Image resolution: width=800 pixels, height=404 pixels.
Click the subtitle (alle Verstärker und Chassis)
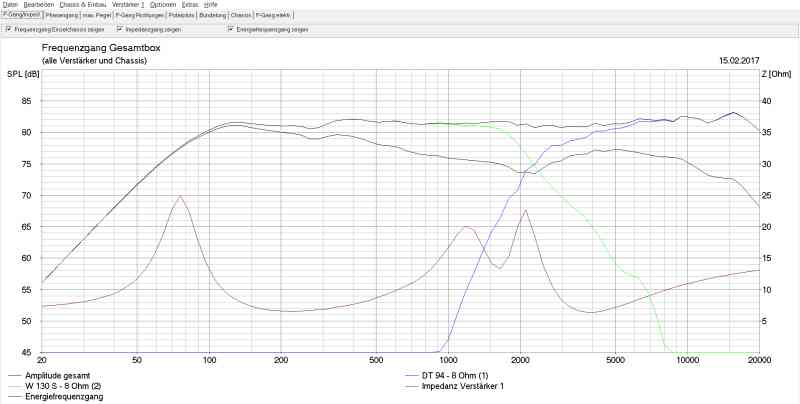point(94,61)
